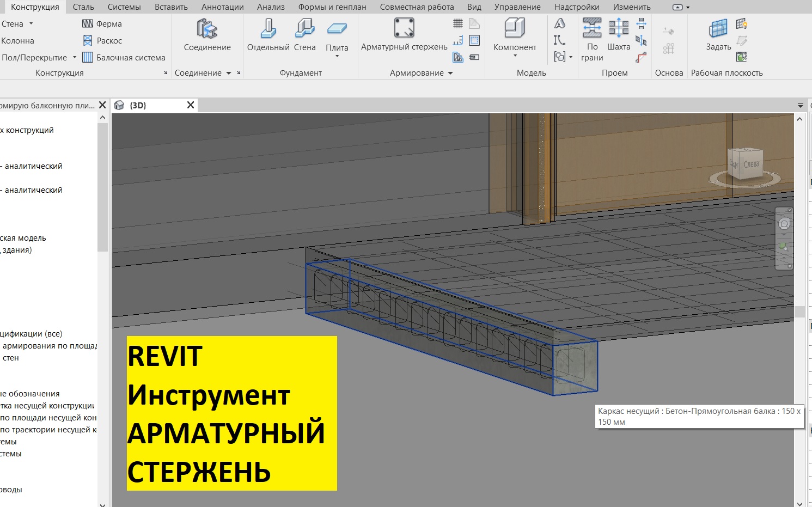Open the Компонент model tool

coord(515,35)
